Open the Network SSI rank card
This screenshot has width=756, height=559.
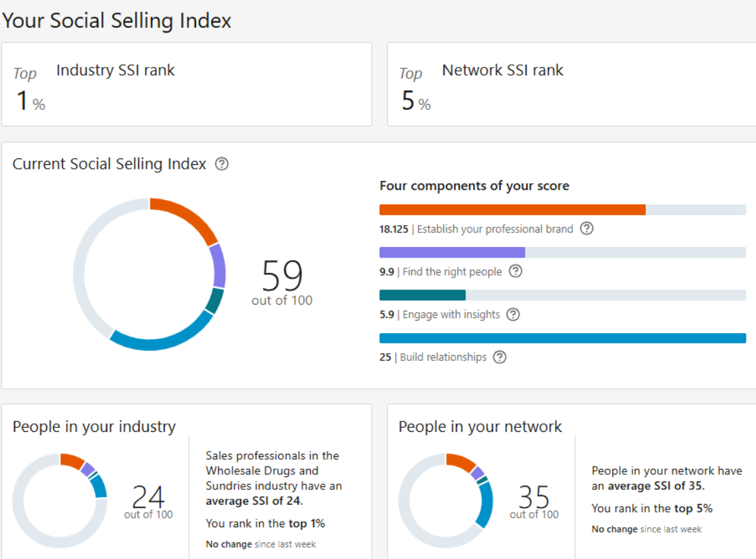tap(571, 84)
